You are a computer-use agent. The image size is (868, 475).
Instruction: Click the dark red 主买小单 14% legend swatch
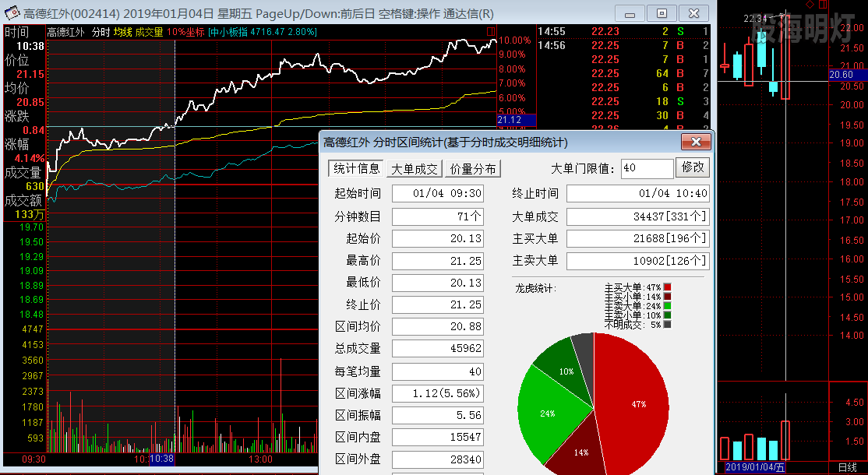click(667, 297)
